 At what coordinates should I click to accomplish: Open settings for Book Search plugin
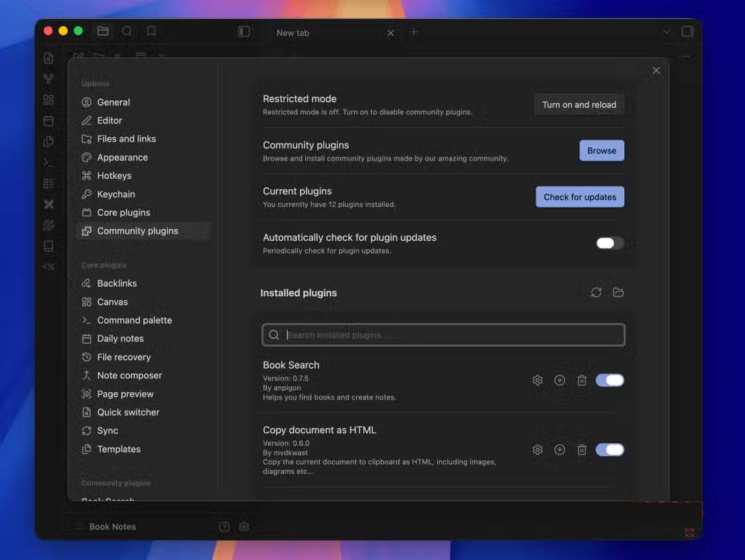click(x=537, y=380)
